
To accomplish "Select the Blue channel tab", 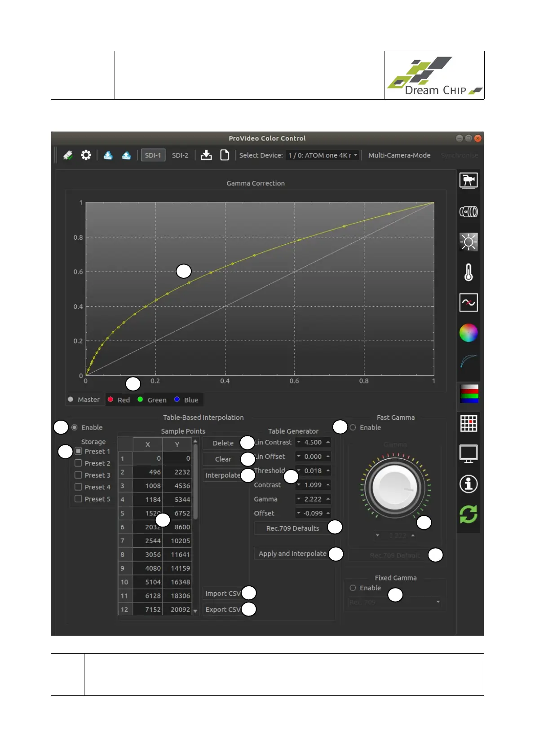I will click(186, 400).
